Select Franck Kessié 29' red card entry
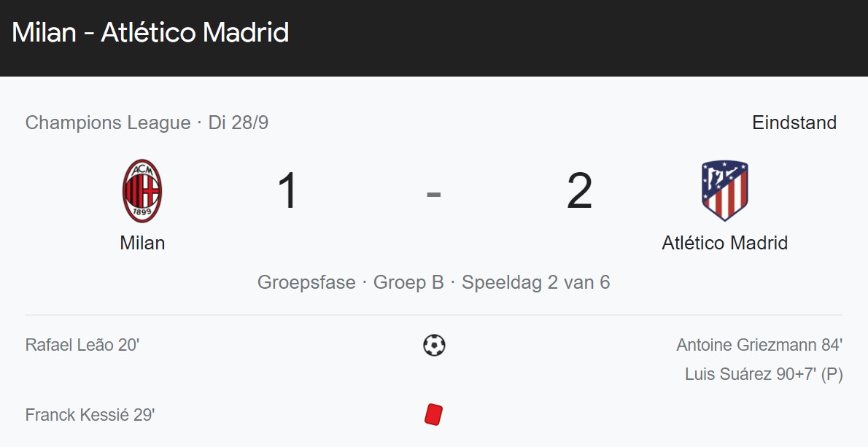This screenshot has width=868, height=447. click(90, 415)
